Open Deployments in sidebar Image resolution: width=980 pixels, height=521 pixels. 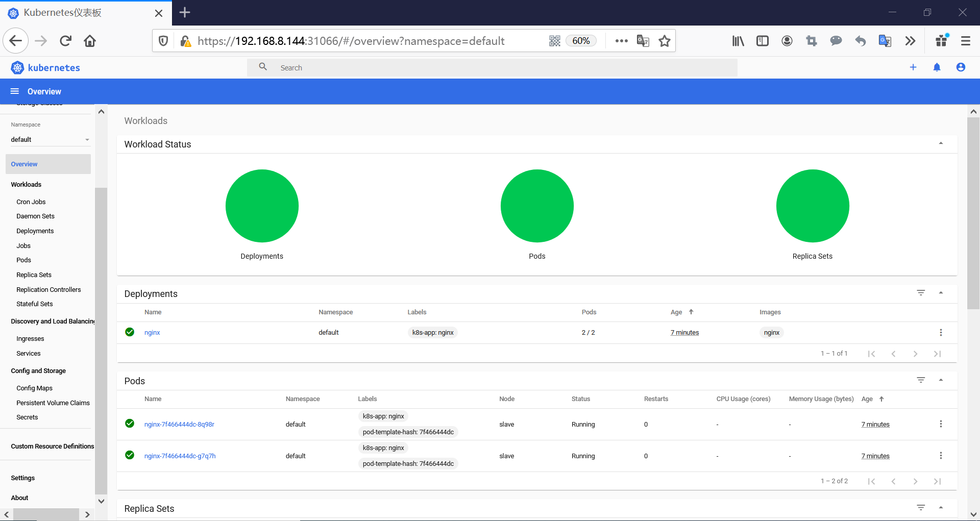coord(35,231)
